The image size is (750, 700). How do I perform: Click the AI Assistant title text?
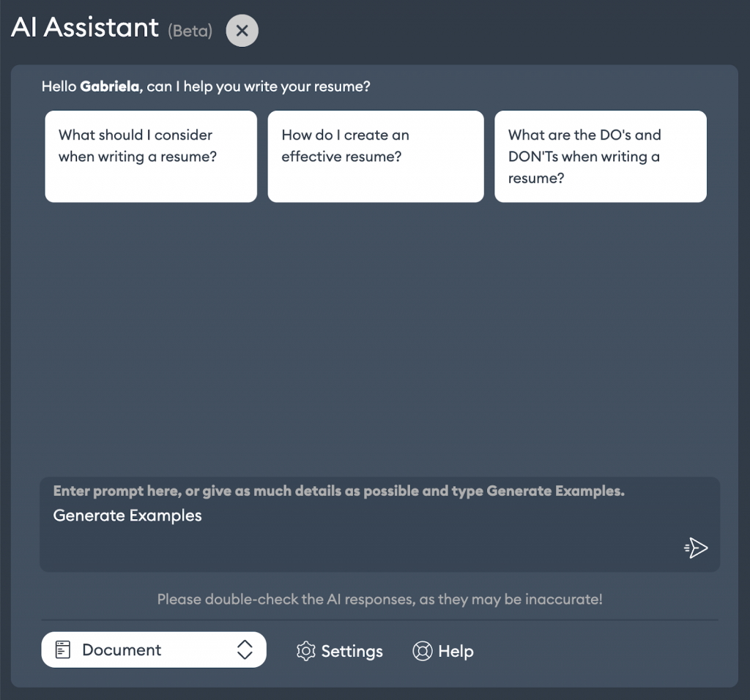click(84, 28)
